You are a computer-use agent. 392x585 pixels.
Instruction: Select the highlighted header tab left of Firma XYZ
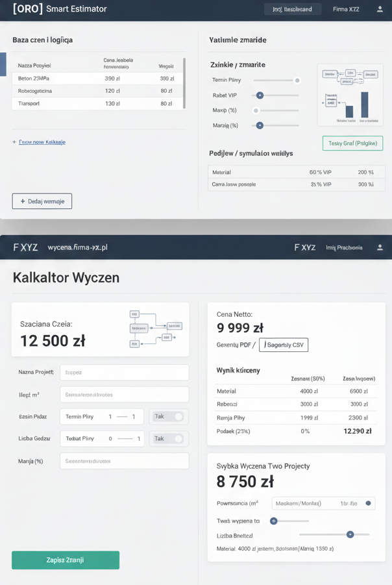[x=292, y=9]
